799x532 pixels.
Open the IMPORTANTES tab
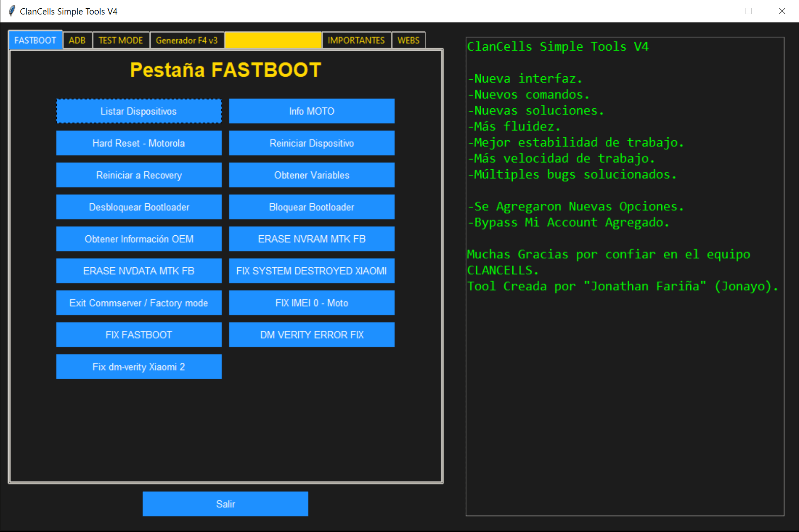356,41
